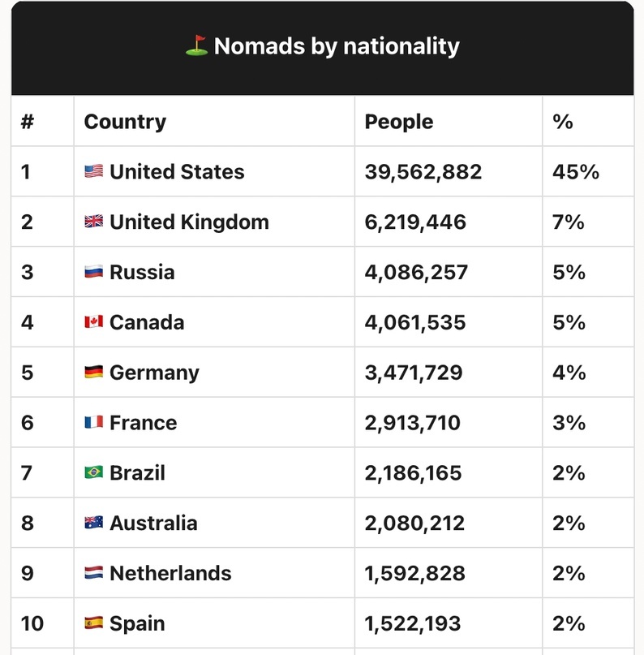Select the 39,562,882 people cell
The height and width of the screenshot is (655, 644).
(423, 172)
